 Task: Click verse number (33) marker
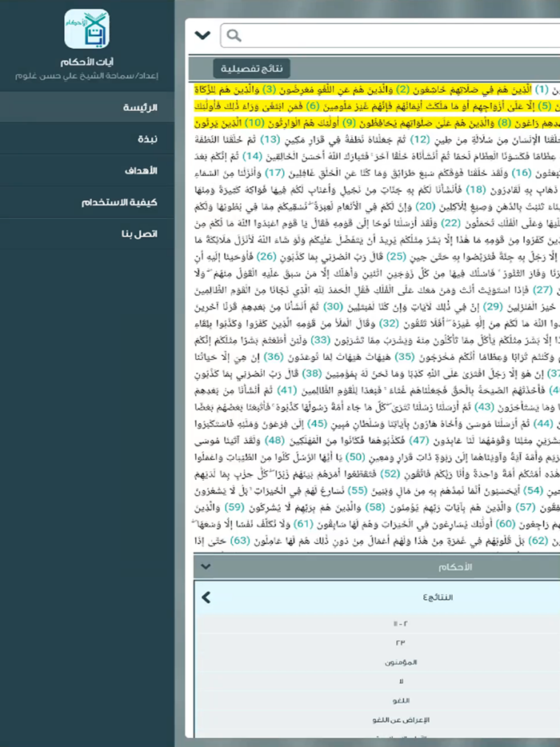tap(320, 340)
